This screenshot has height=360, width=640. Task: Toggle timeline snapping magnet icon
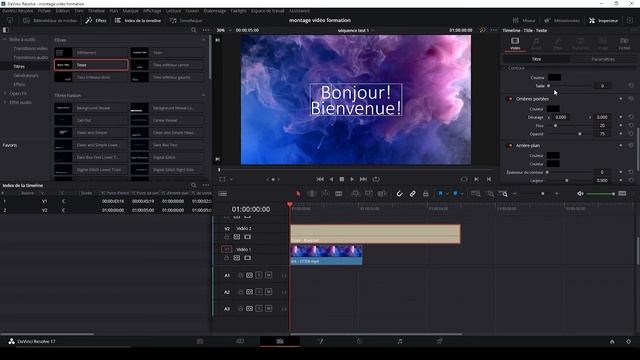click(x=399, y=193)
